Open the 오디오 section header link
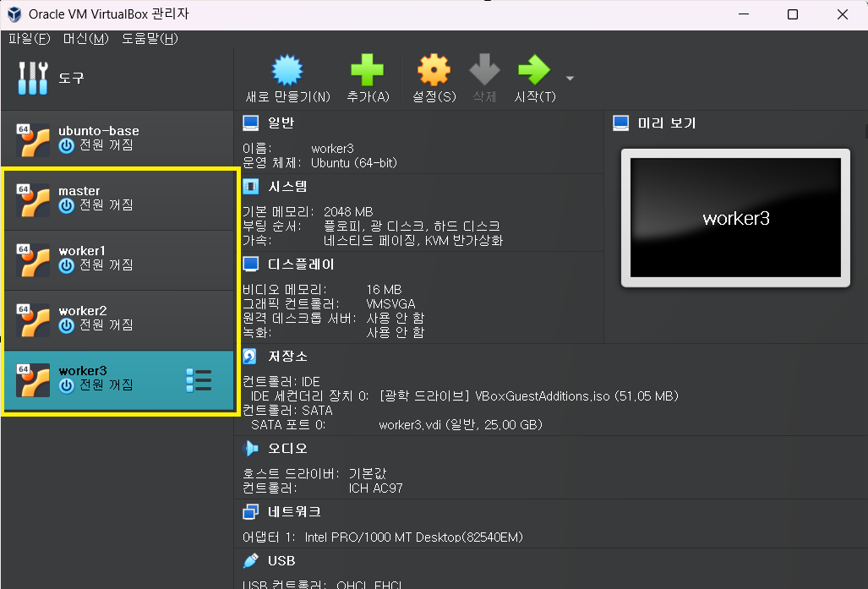 [287, 449]
